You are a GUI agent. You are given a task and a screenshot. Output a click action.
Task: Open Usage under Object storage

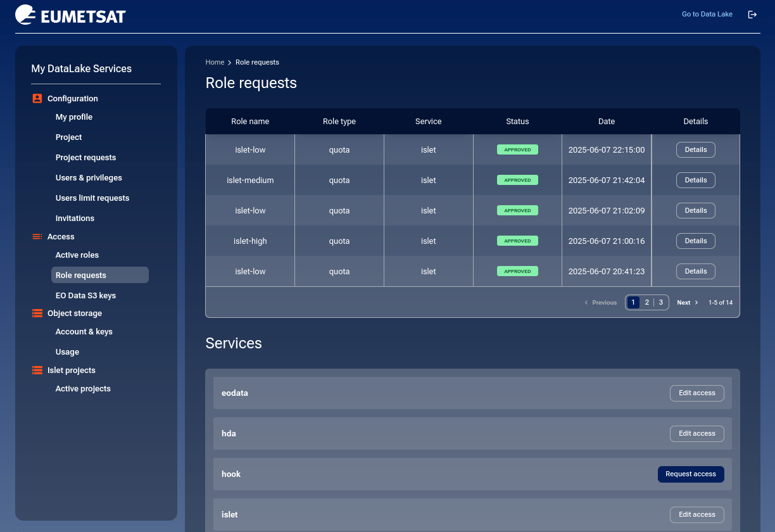pos(67,352)
